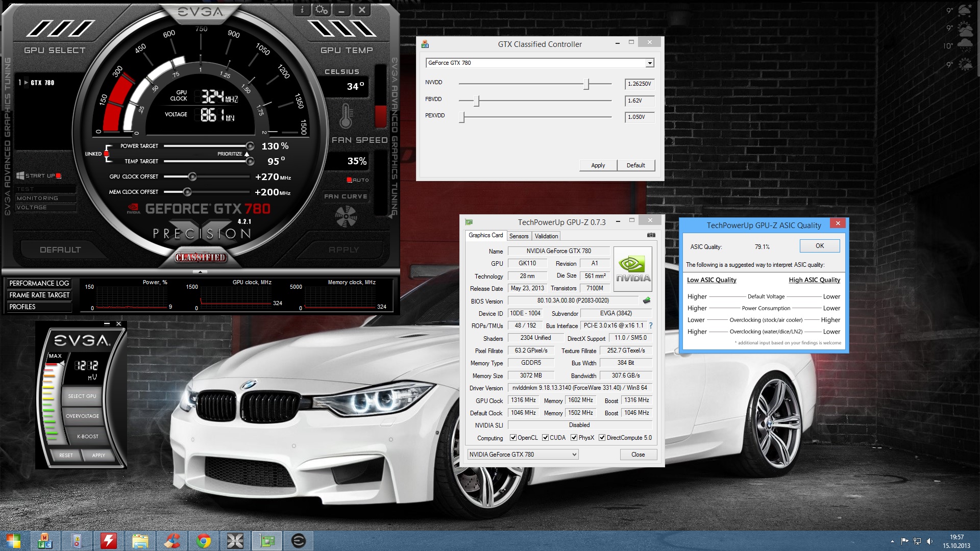Open Precision X settings gear

point(322,10)
